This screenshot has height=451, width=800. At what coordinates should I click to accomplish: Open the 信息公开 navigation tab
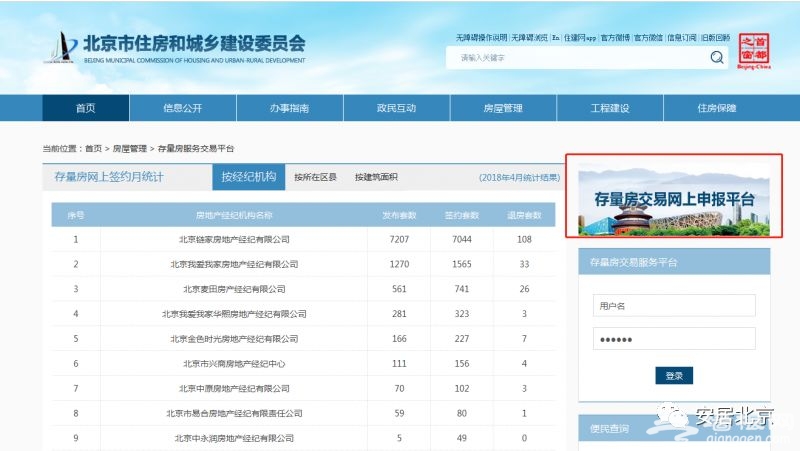(183, 108)
